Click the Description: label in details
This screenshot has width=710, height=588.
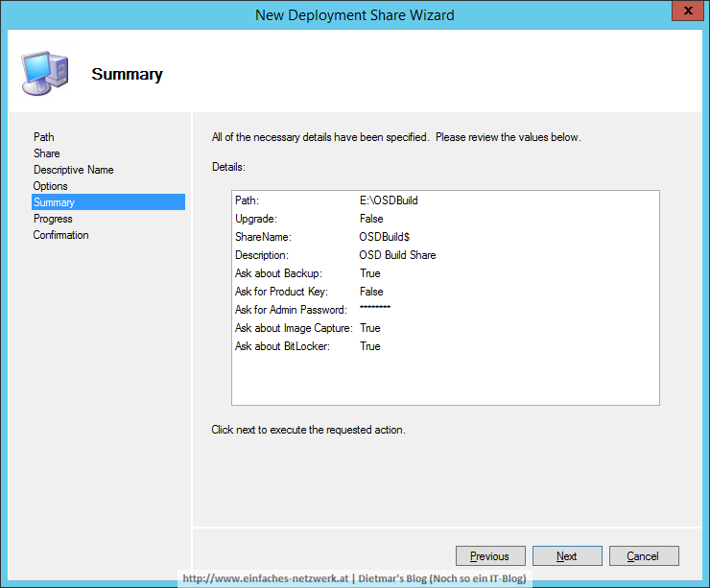(262, 255)
